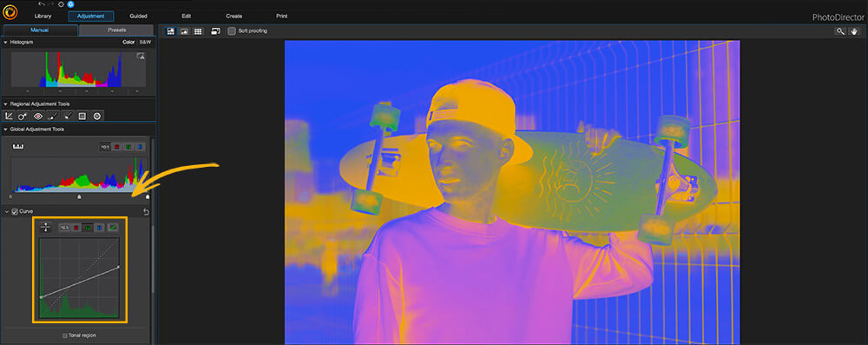868x345 pixels.
Task: Select the Adjustment Brush tool
Action: [53, 116]
